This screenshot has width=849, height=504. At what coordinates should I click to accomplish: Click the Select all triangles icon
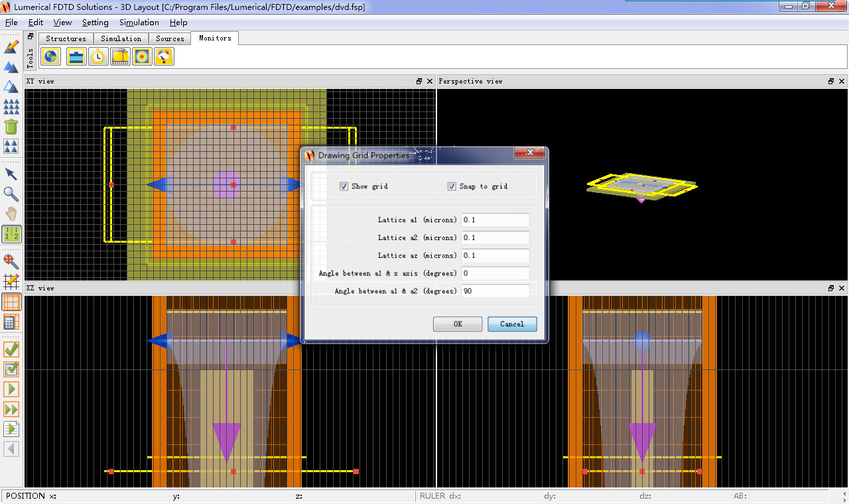point(11,147)
